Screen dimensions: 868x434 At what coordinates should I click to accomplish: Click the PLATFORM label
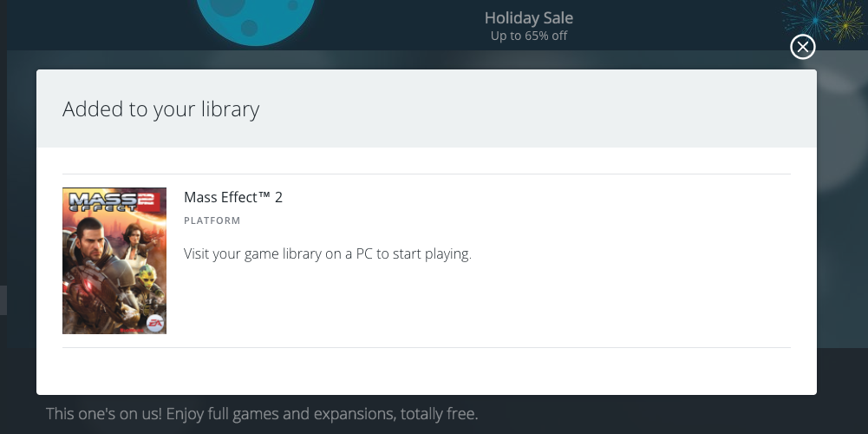(212, 220)
